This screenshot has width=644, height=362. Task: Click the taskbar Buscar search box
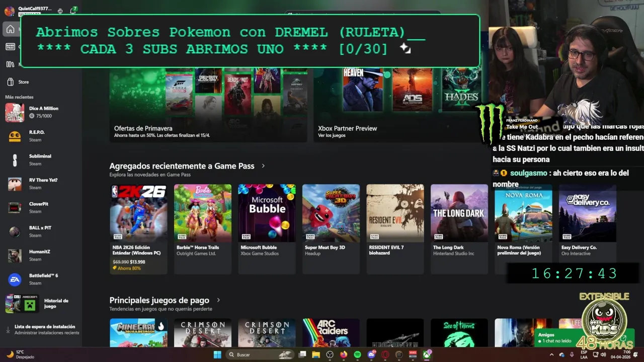[260, 354]
